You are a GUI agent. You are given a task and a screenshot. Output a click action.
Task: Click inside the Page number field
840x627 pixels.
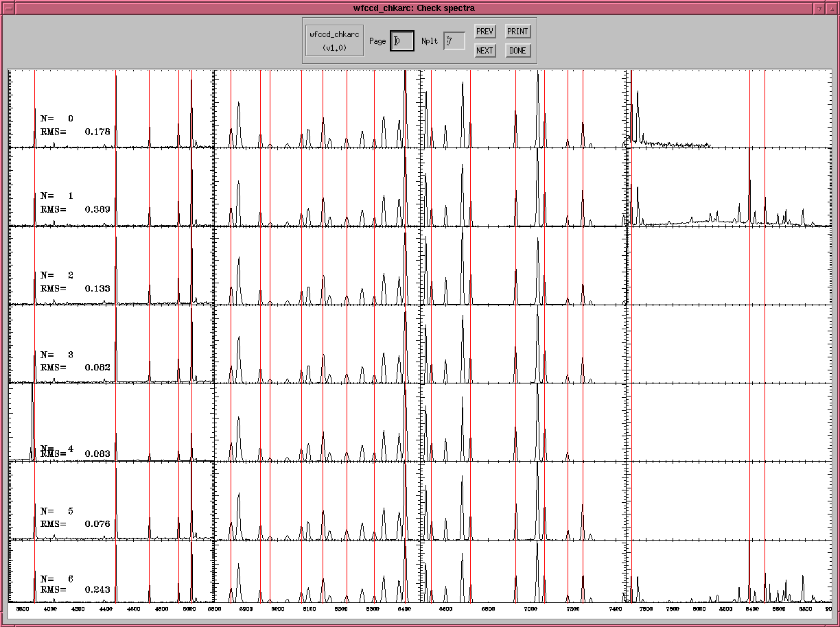coord(402,41)
